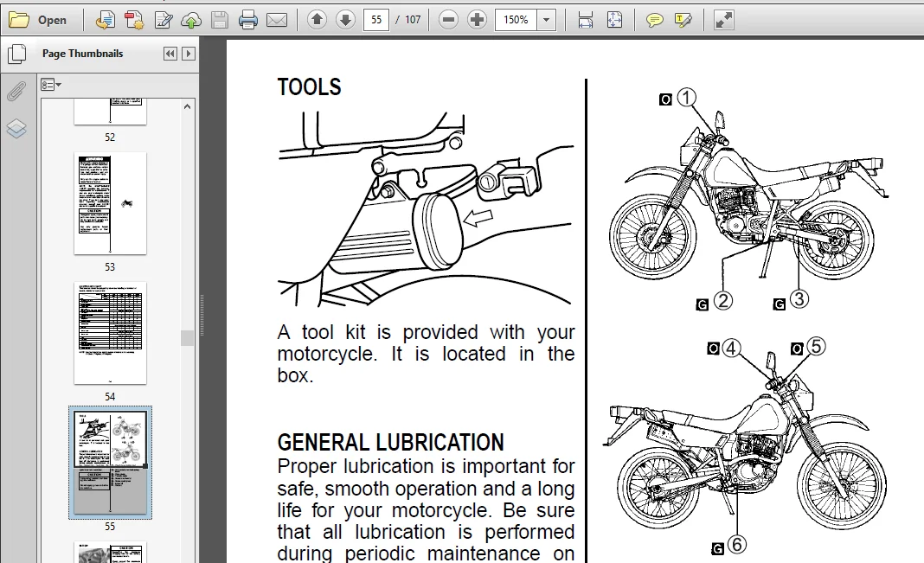The width and height of the screenshot is (924, 563).
Task: Click thumbnail label 54
Action: (x=110, y=396)
